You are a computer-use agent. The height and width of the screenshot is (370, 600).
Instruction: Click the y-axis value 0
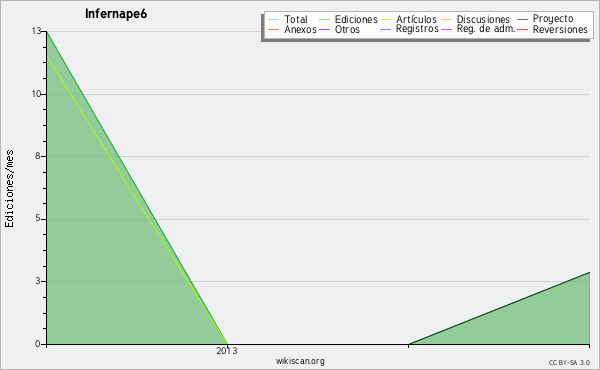[x=38, y=344]
